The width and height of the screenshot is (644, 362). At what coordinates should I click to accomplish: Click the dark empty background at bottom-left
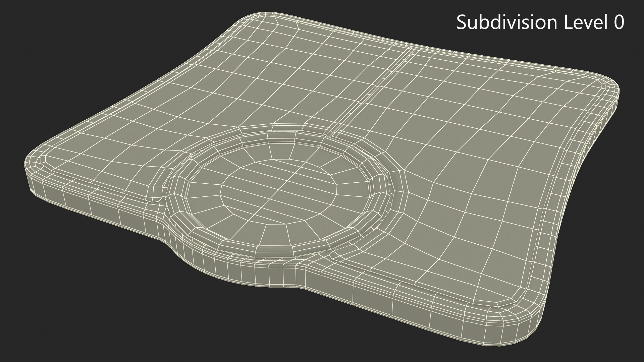coord(67,302)
